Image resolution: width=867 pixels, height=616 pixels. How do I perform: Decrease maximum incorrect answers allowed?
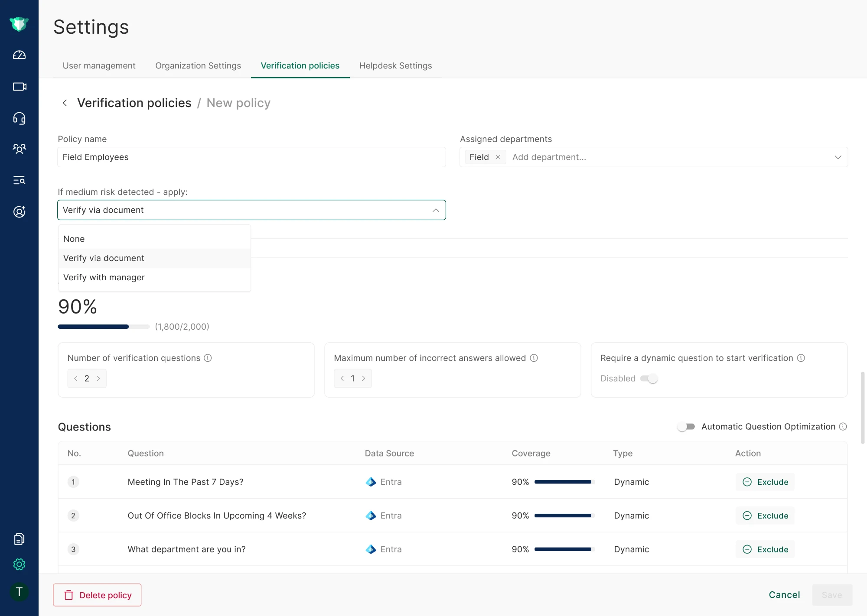[x=342, y=379]
